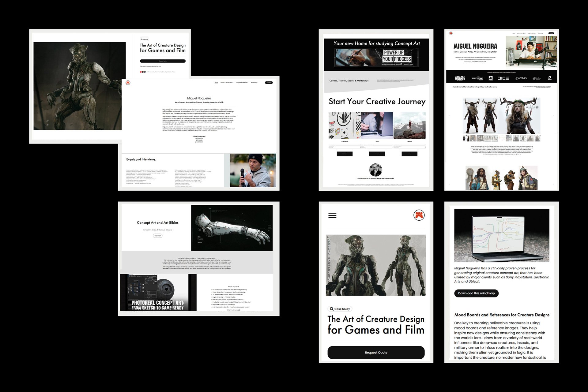Click the speaker photo beside Events and Interviews
Screen dimensions: 588x392
tap(253, 170)
